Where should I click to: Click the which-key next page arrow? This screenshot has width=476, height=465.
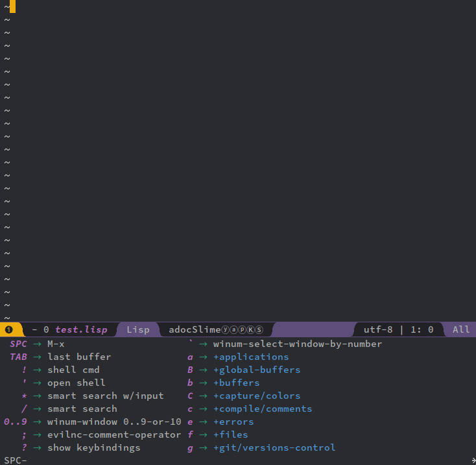coord(473,460)
